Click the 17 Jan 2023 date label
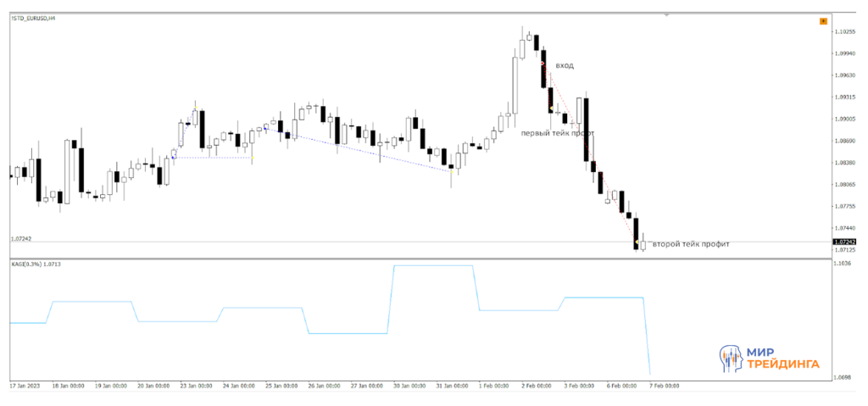The image size is (868, 406). point(26,386)
